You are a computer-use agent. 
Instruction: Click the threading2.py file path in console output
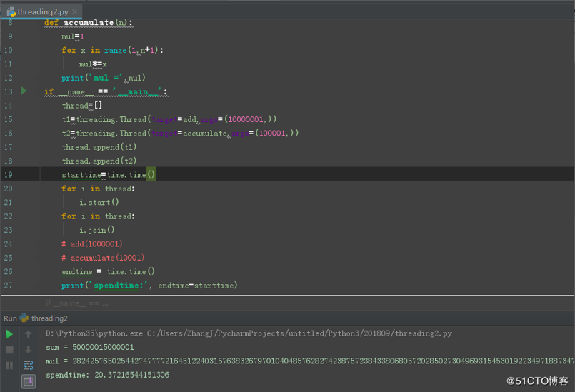299,333
